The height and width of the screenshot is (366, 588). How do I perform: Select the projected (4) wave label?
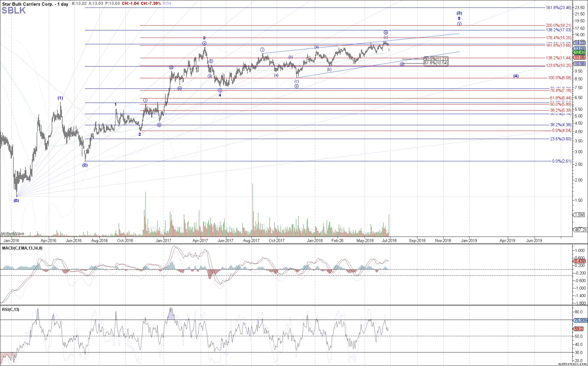(x=516, y=76)
